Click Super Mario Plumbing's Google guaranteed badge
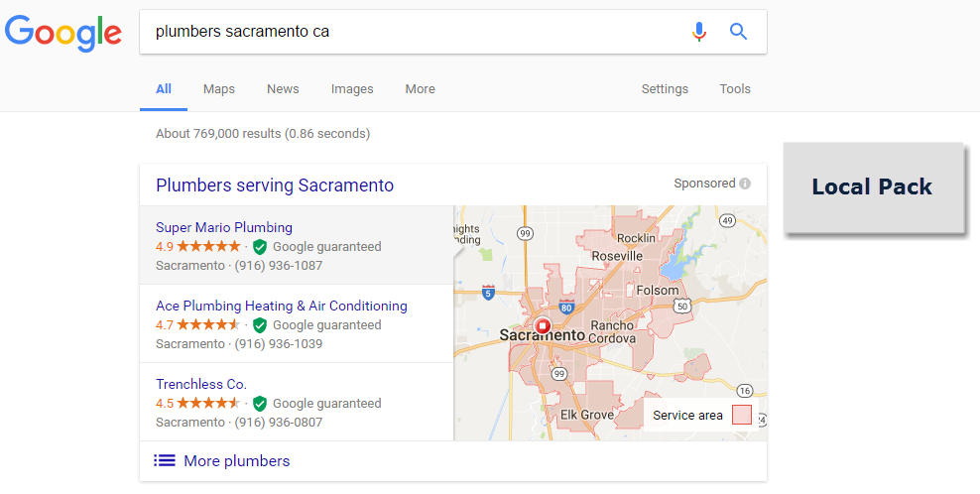 click(x=260, y=247)
